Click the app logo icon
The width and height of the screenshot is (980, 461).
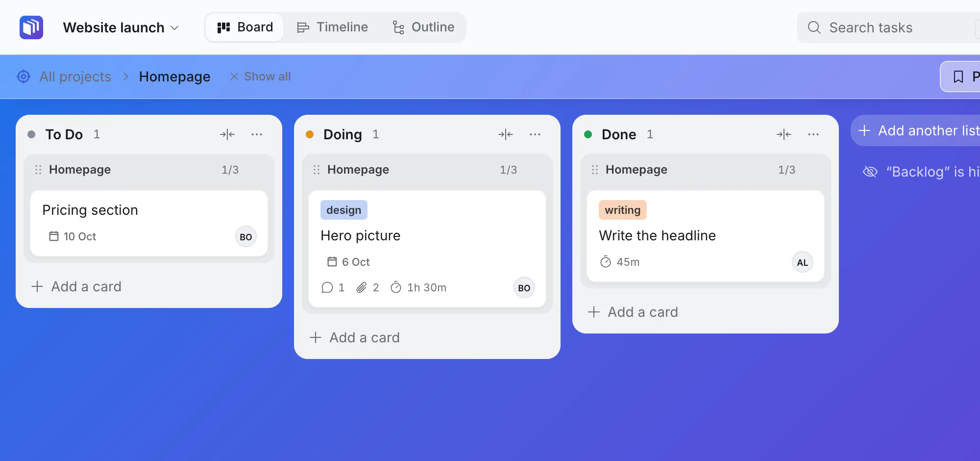point(31,27)
